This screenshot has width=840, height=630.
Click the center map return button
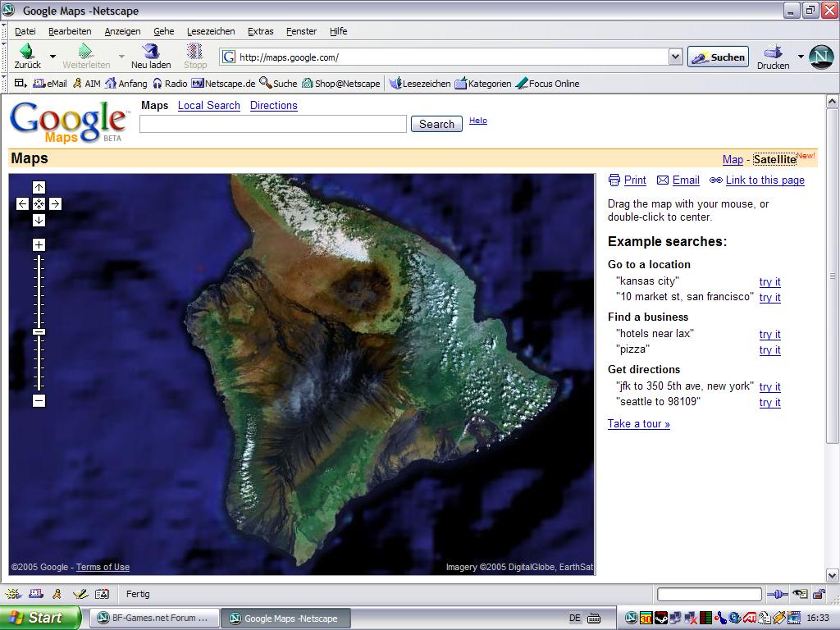click(x=39, y=203)
